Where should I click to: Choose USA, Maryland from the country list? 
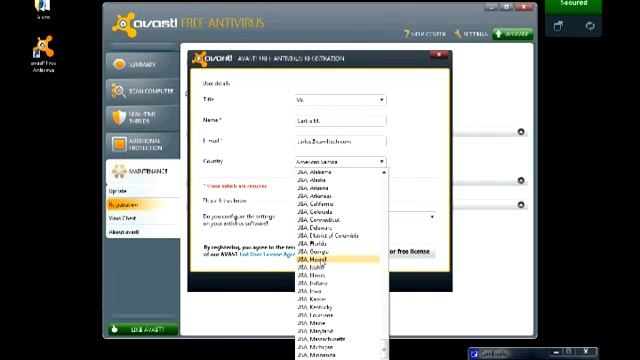pos(338,331)
